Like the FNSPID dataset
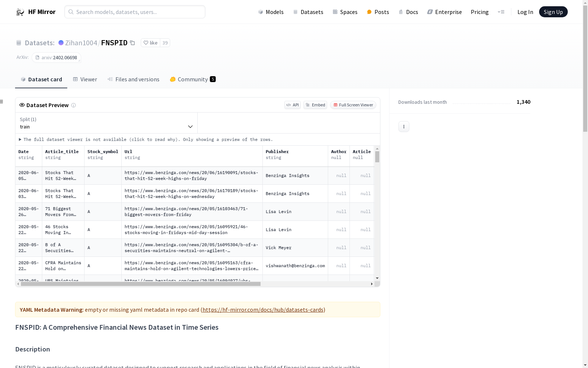588x368 pixels. point(150,43)
